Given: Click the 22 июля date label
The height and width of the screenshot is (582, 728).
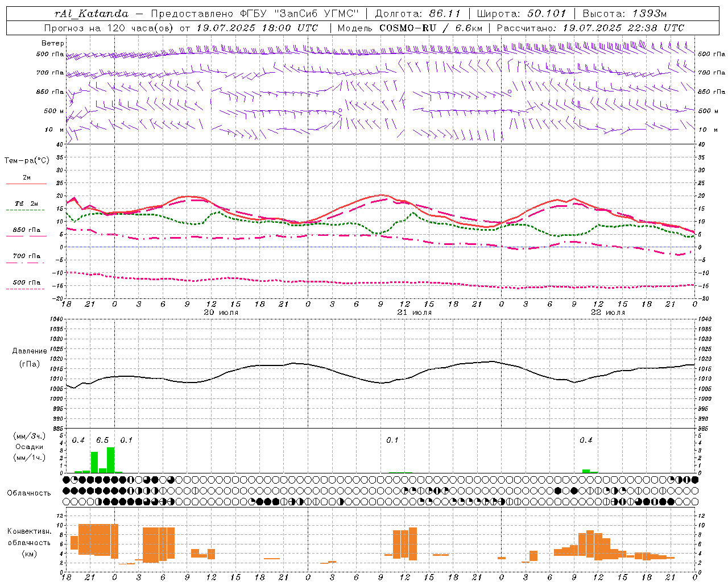Looking at the screenshot, I should tap(608, 312).
